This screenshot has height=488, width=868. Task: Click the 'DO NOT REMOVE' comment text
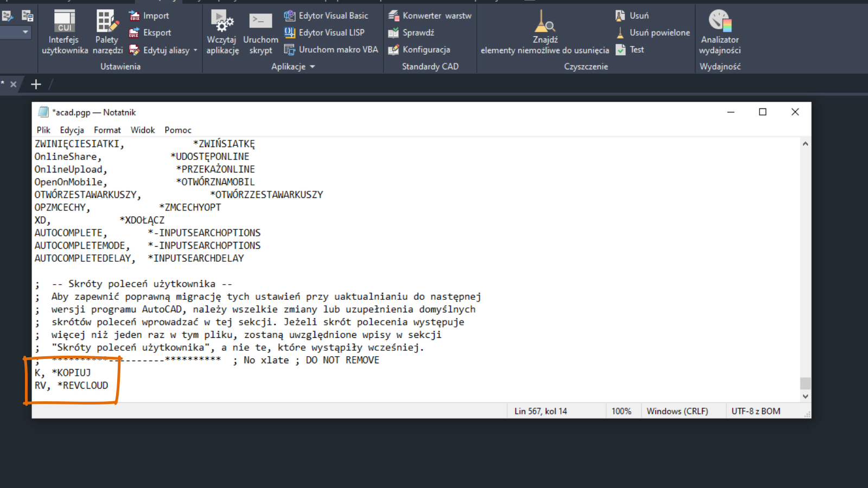[342, 360]
